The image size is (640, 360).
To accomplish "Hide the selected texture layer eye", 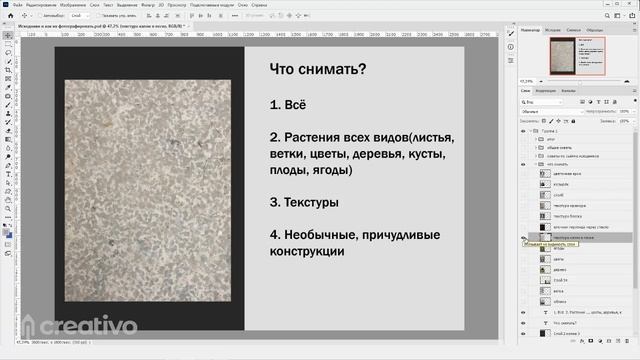I will pyautogui.click(x=523, y=238).
